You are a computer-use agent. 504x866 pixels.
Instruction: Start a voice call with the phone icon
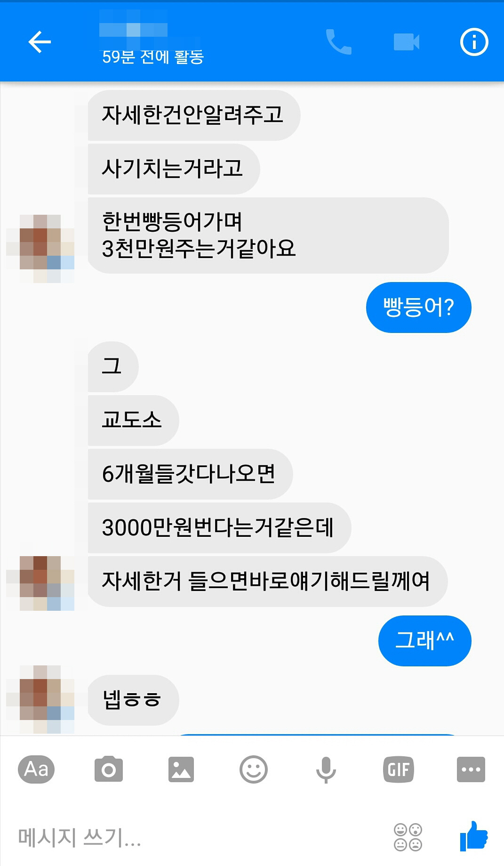coord(339,42)
